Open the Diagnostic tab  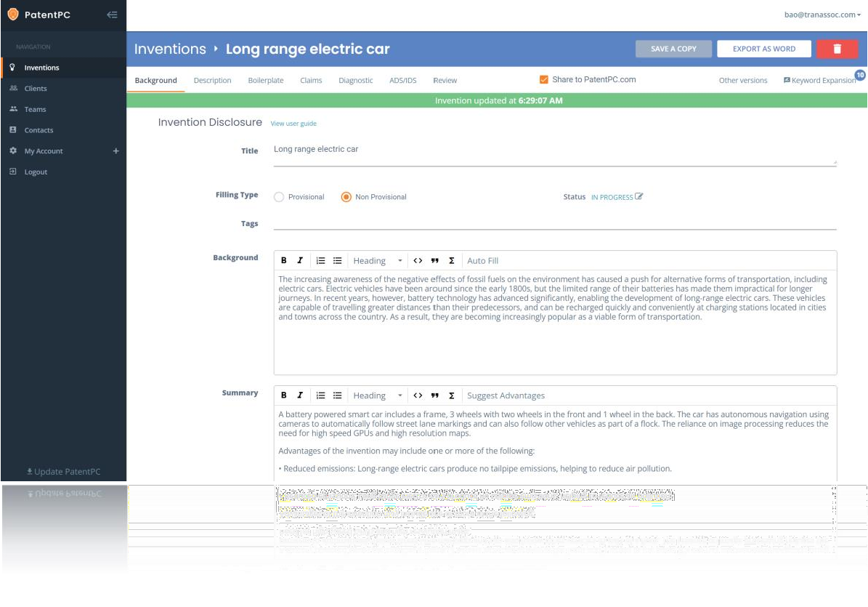(x=355, y=80)
